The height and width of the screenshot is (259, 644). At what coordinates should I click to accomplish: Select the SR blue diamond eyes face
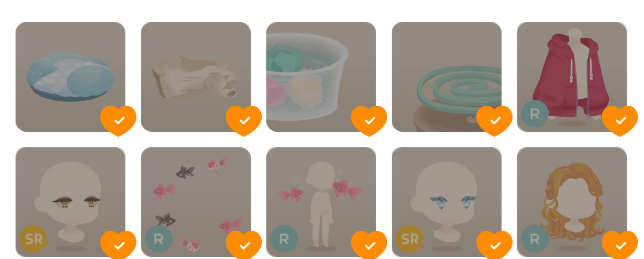pyautogui.click(x=446, y=202)
